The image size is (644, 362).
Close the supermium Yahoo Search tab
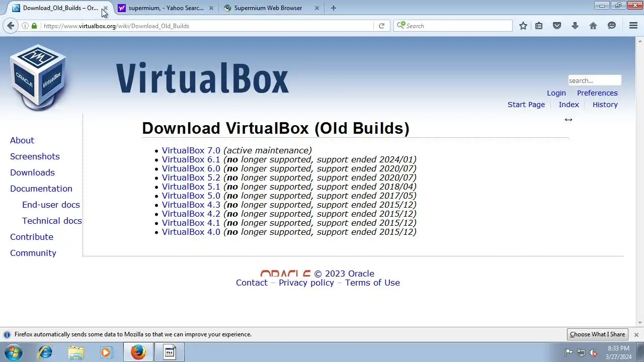[x=211, y=8]
